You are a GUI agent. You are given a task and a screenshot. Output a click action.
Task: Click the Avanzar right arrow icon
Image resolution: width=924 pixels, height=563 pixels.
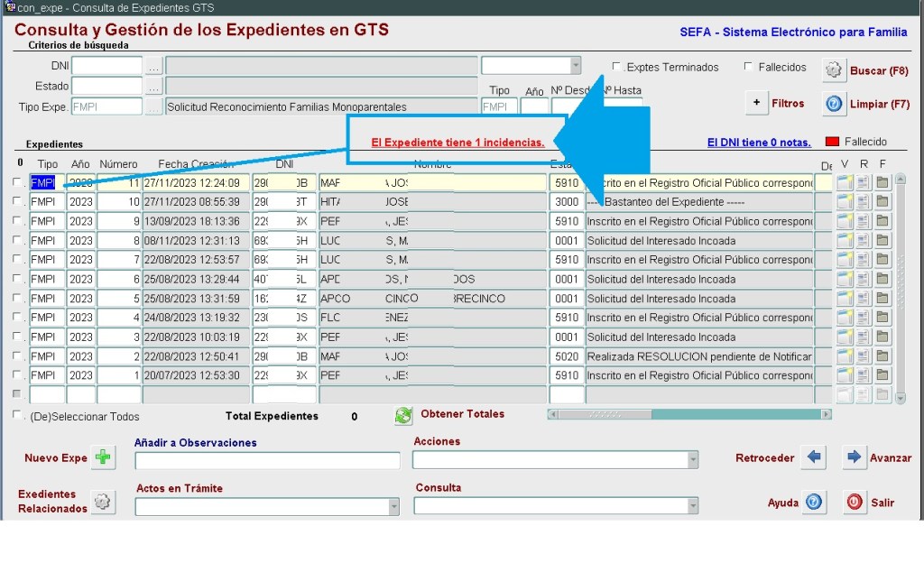[855, 457]
